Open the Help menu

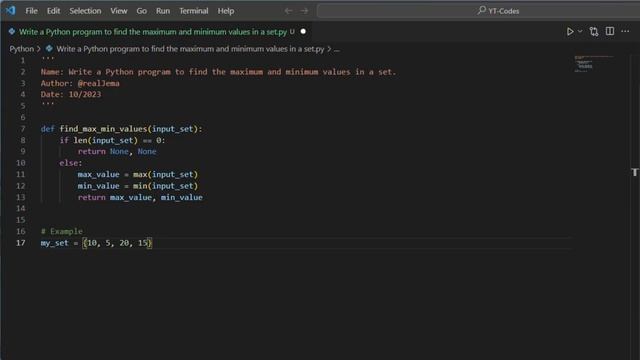click(226, 11)
